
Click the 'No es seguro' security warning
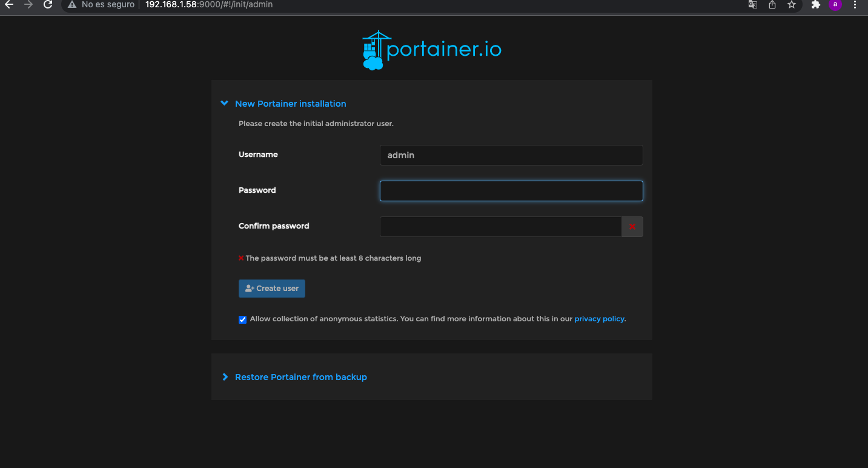[101, 5]
